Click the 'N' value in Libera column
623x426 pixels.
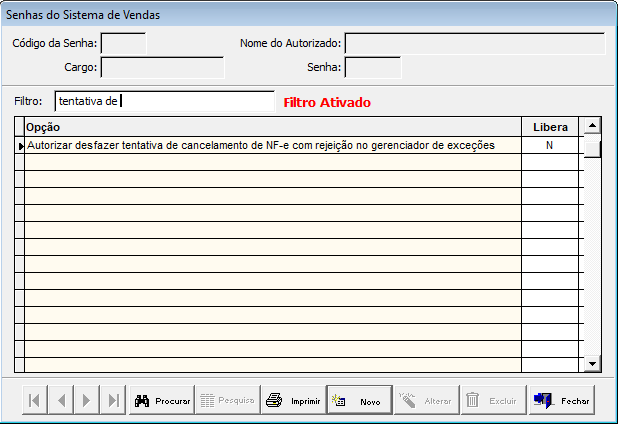point(549,145)
